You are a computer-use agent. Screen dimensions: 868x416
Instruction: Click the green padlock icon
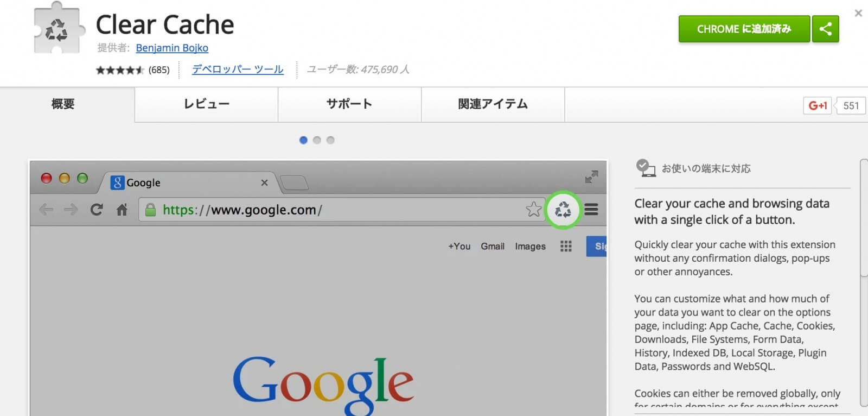pyautogui.click(x=151, y=210)
